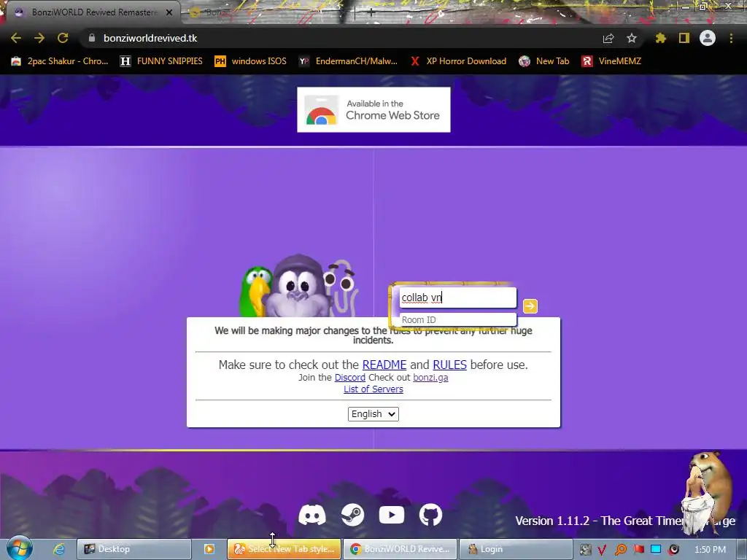Screen dimensions: 747x560
Task: Open the List of Servers link
Action: click(x=373, y=389)
